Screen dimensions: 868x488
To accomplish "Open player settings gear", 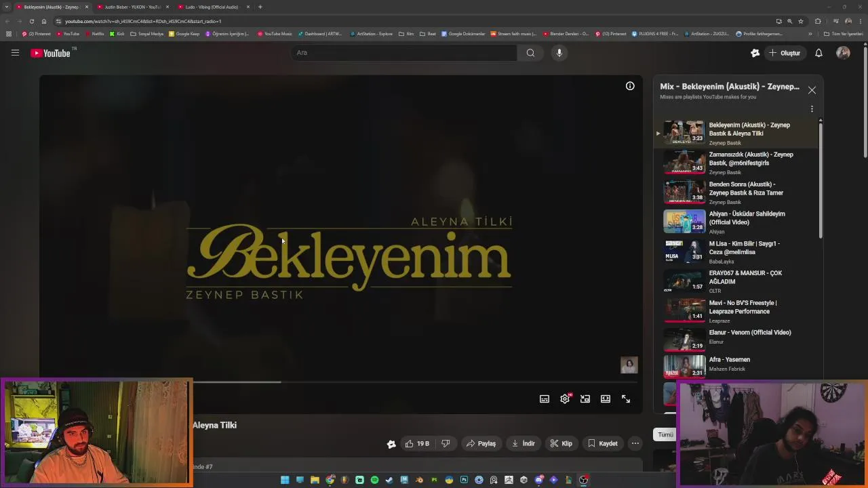I will pyautogui.click(x=565, y=399).
